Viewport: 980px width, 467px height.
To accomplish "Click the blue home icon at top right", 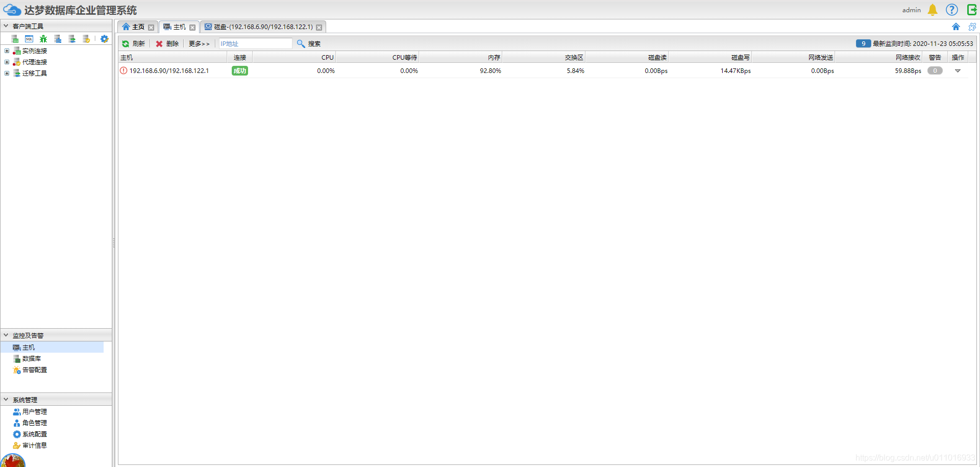I will pyautogui.click(x=956, y=27).
